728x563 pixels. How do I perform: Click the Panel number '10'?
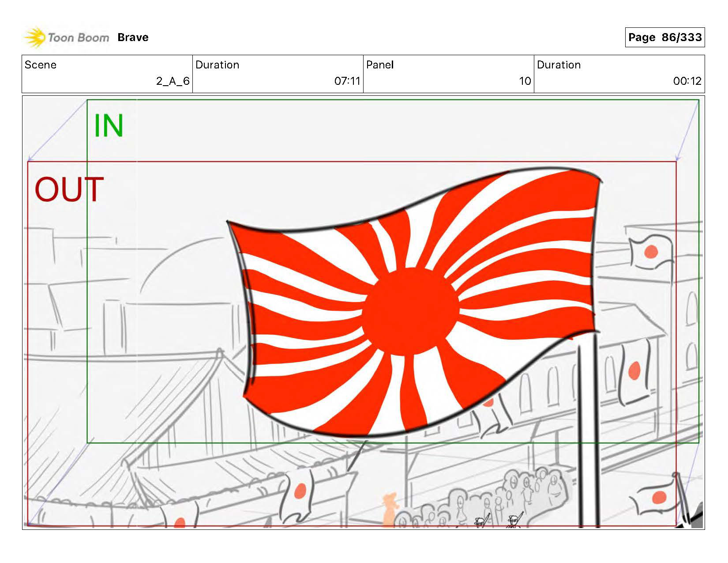point(525,81)
